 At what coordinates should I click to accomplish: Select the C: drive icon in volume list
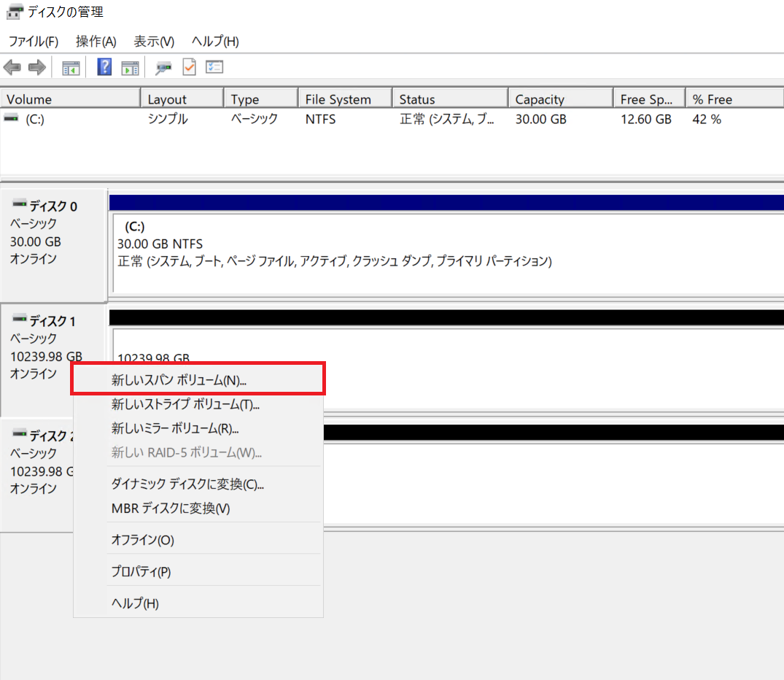(11, 118)
